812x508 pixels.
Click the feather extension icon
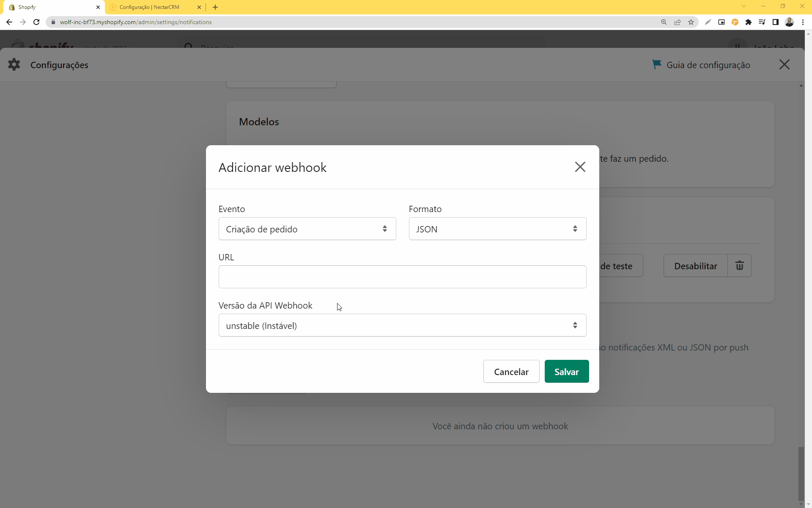708,22
